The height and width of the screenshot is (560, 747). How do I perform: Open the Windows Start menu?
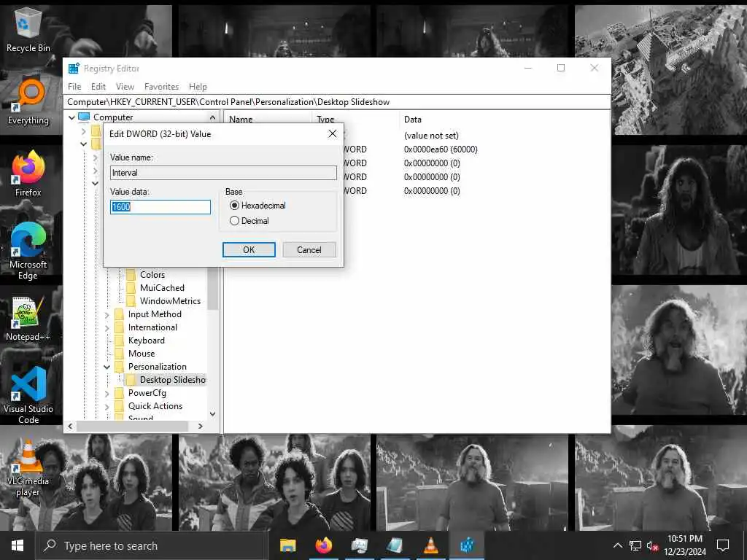point(18,545)
